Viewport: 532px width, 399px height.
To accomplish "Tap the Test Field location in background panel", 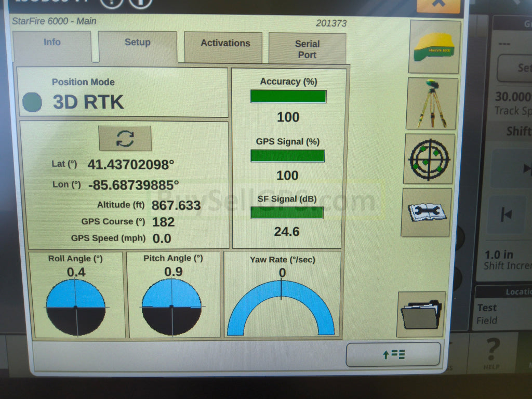I will pyautogui.click(x=487, y=314).
